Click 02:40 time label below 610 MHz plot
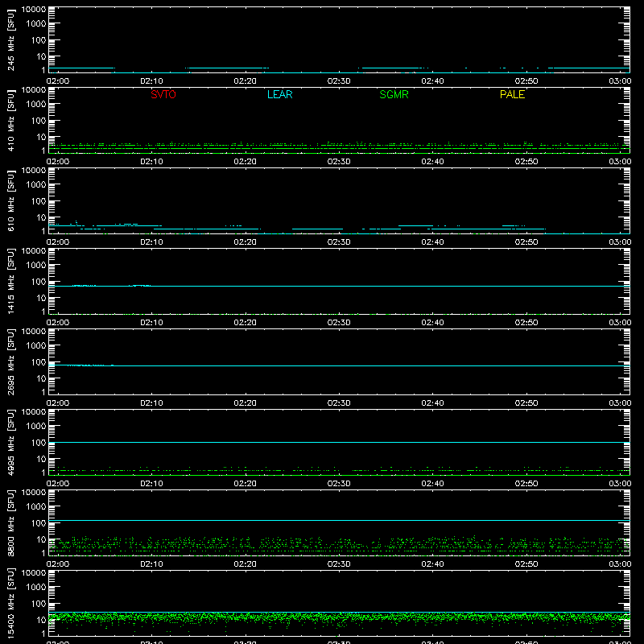The image size is (644, 644). (x=432, y=242)
